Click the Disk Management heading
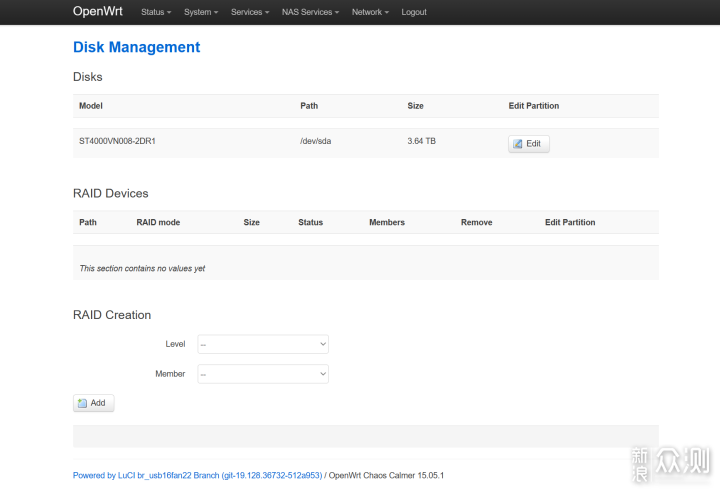 (x=136, y=47)
